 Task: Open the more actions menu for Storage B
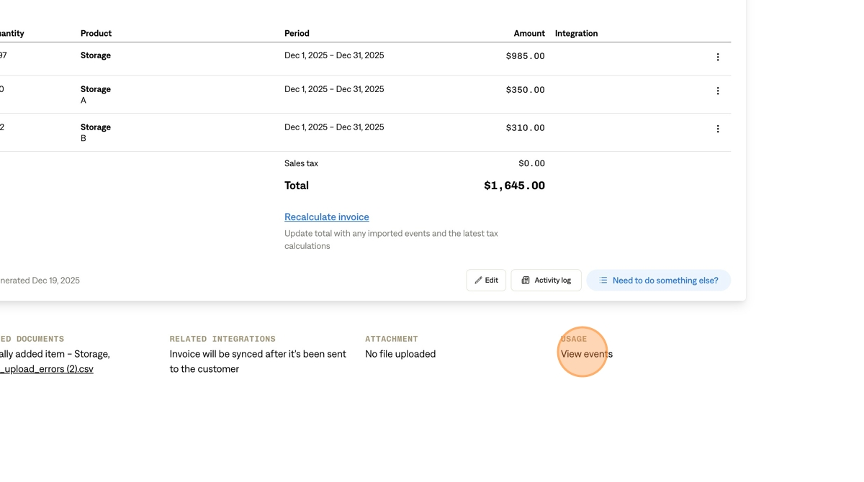click(x=717, y=129)
